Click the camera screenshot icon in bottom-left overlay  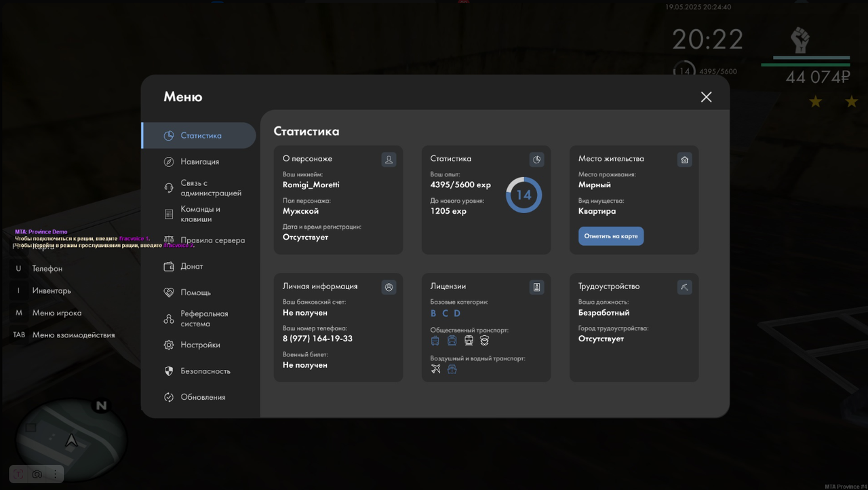pos(37,474)
